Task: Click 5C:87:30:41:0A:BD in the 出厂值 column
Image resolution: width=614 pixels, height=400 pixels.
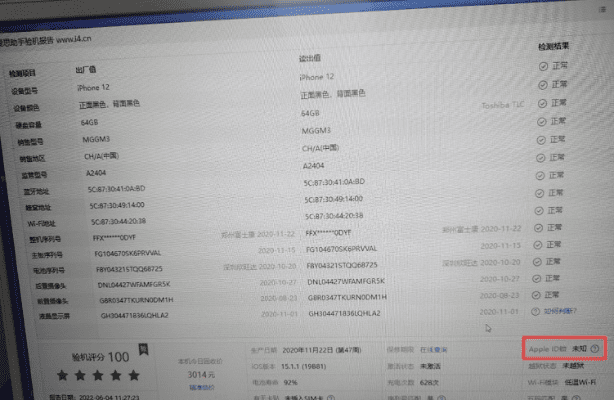Action: click(117, 189)
